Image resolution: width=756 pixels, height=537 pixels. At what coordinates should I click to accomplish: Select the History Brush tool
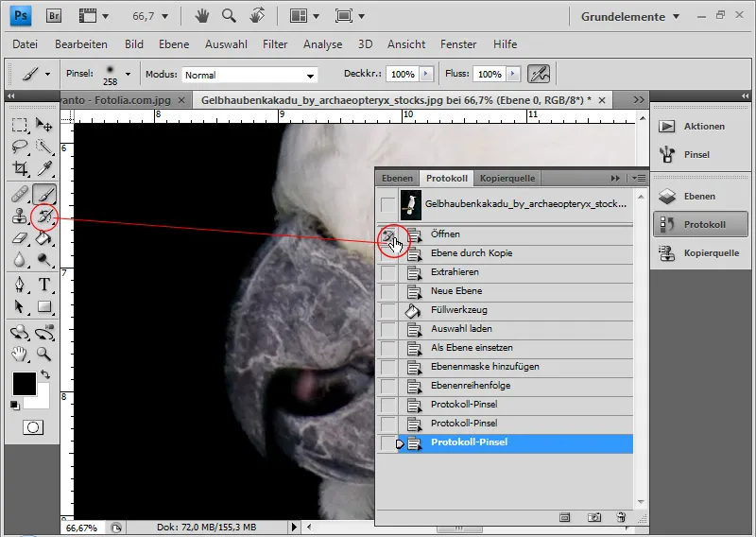click(x=44, y=217)
